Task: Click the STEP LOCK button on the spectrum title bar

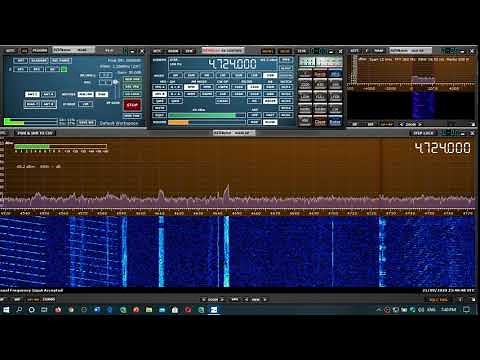Action: (x=423, y=133)
